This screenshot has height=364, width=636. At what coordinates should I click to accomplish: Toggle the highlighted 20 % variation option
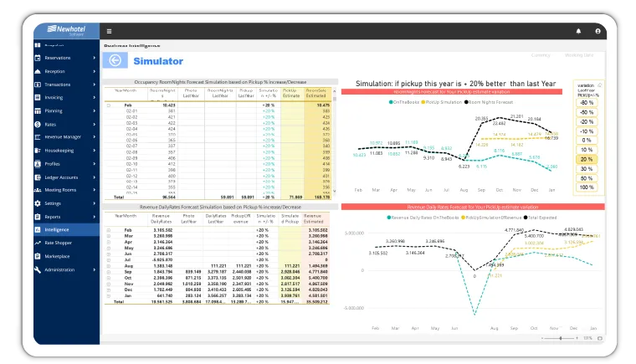pyautogui.click(x=587, y=160)
